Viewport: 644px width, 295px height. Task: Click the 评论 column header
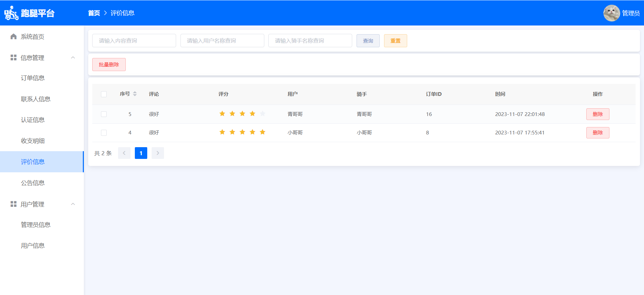tap(154, 94)
